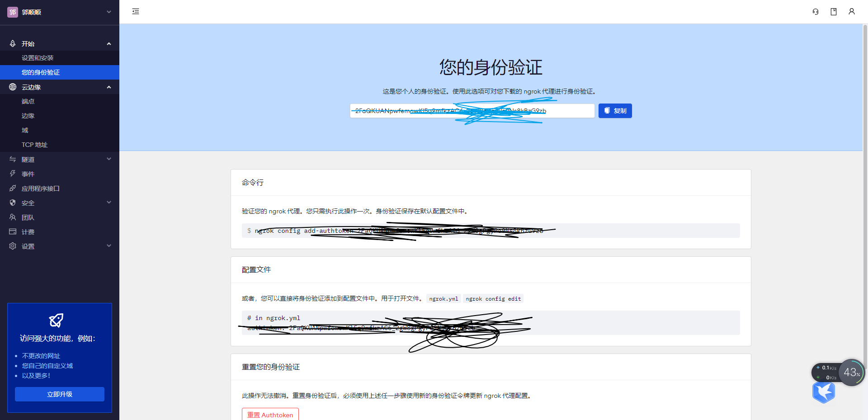Expand the 设置 section chevron
868x420 pixels.
109,245
